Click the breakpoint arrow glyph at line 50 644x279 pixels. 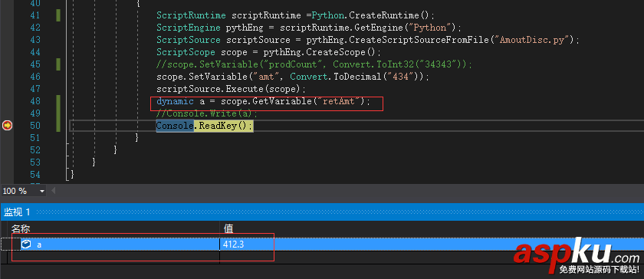click(x=7, y=126)
